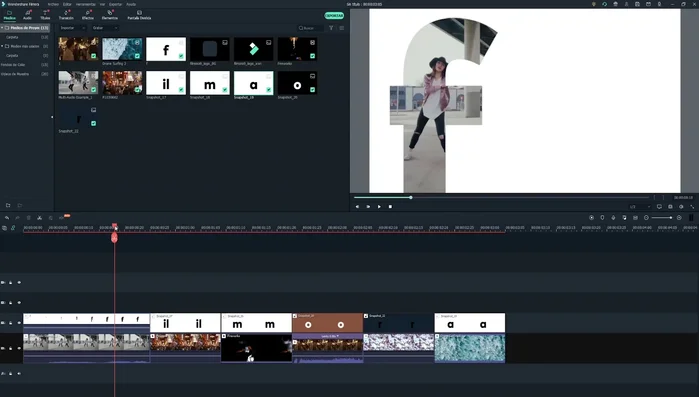The width and height of the screenshot is (699, 397).
Task: Click the play next frame button
Action: pos(368,207)
